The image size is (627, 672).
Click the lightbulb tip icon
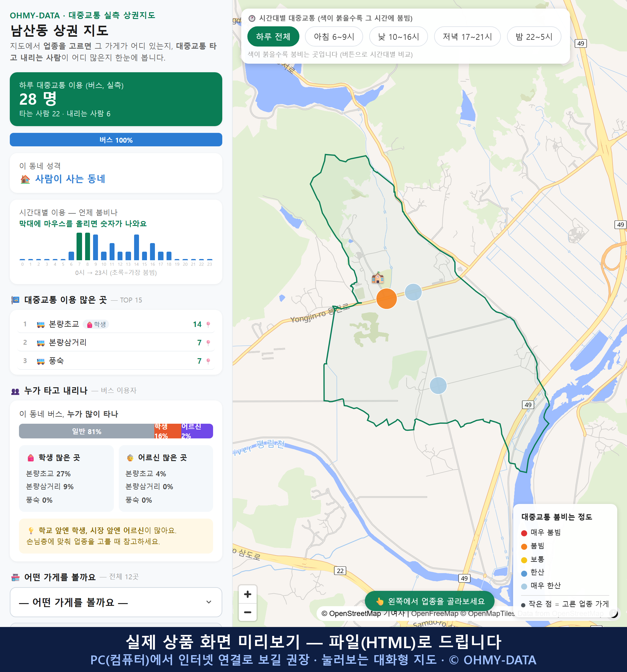31,531
